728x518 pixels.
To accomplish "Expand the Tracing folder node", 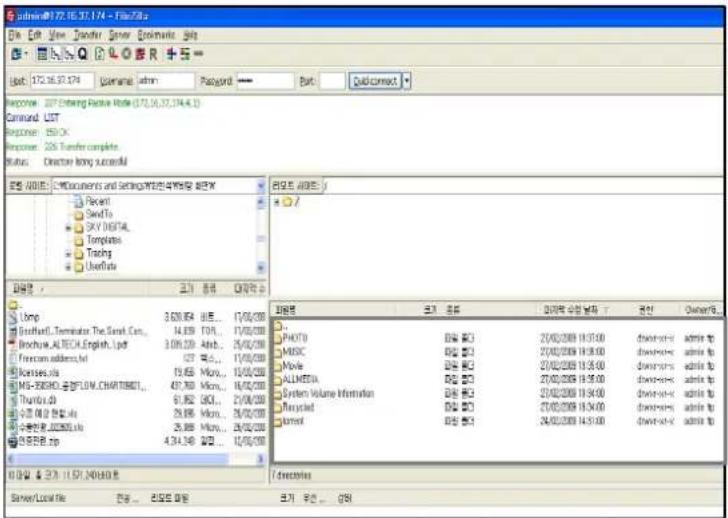I will pyautogui.click(x=68, y=254).
